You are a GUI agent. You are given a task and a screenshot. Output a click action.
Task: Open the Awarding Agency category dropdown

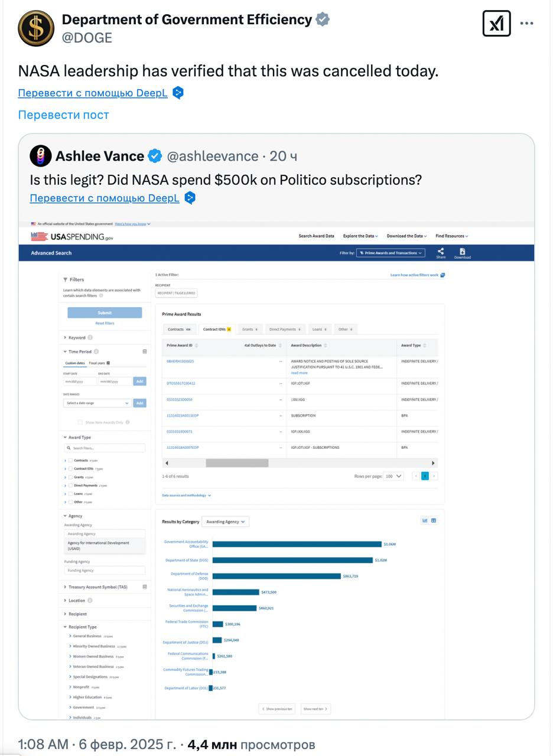[225, 522]
